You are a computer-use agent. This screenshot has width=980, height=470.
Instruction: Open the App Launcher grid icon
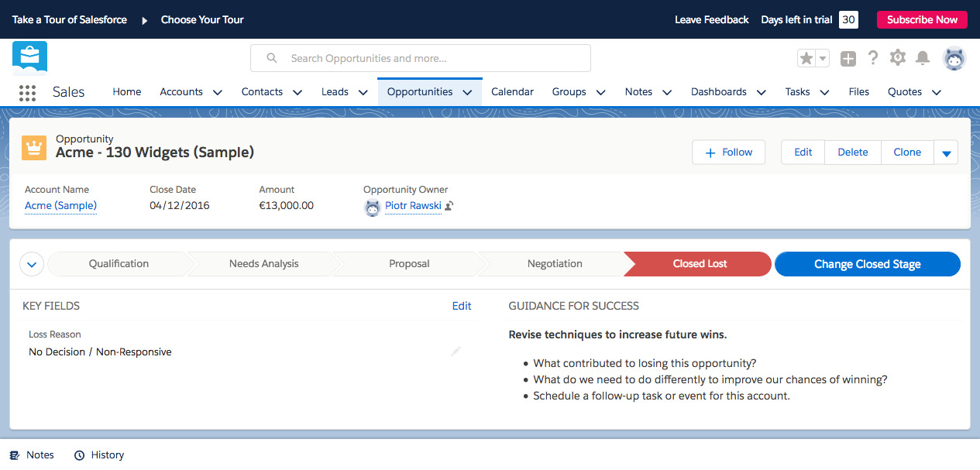[27, 92]
